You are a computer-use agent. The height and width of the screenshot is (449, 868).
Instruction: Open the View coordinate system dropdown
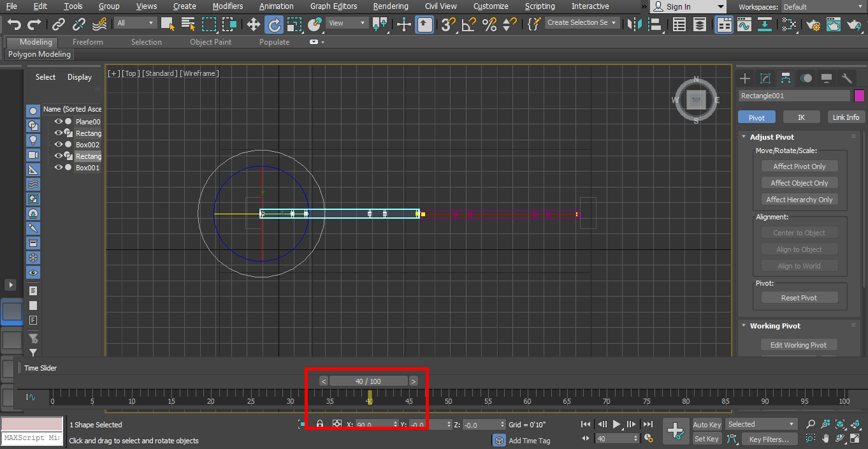[x=346, y=22]
